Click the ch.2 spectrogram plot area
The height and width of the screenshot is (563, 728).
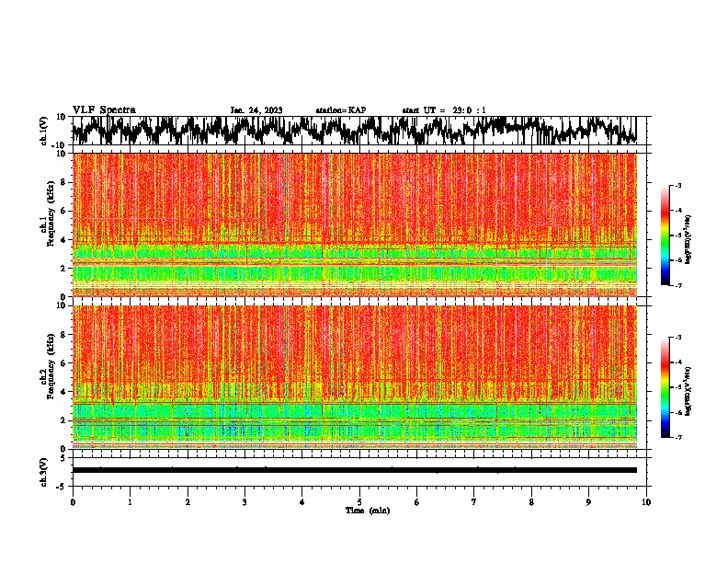tap(354, 377)
